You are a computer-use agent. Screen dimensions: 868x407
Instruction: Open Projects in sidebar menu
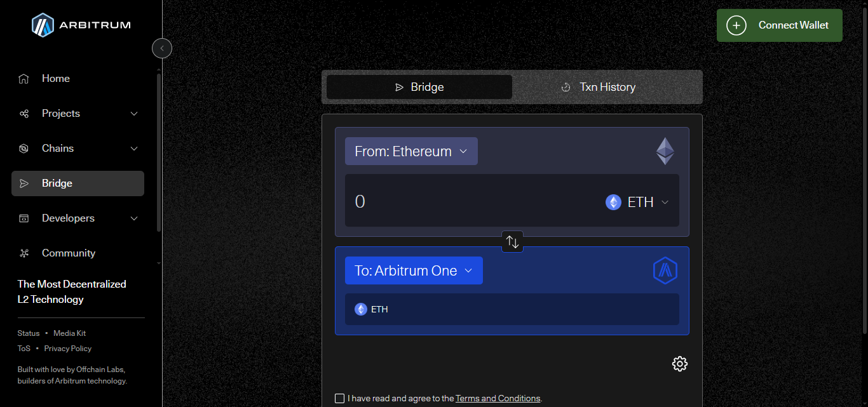78,114
